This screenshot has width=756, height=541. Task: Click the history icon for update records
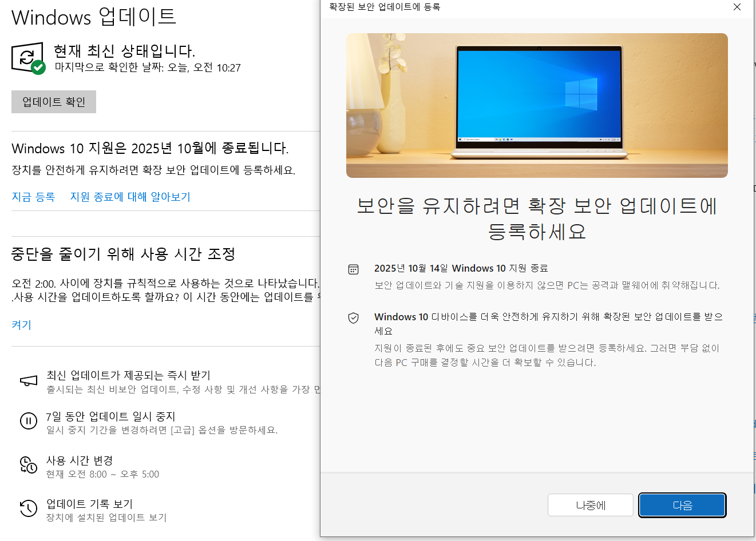click(x=29, y=508)
